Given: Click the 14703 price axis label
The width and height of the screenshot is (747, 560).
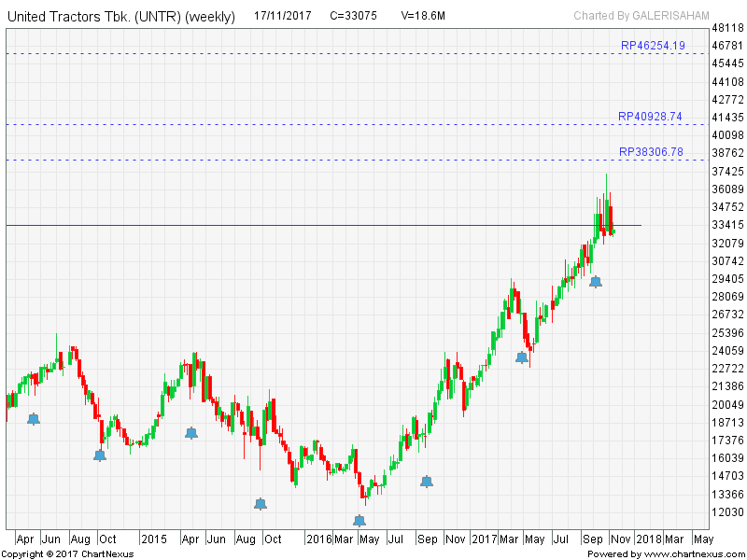Looking at the screenshot, I should coord(727,476).
